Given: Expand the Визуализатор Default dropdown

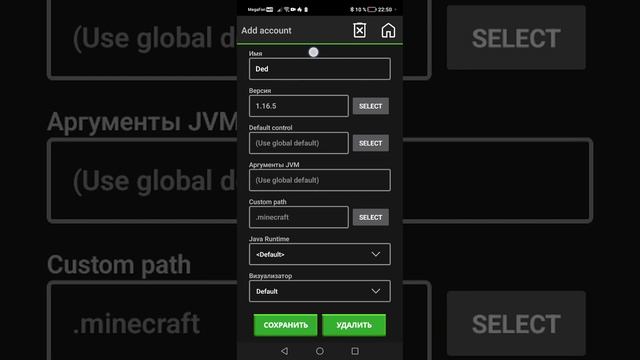Looking at the screenshot, I should pyautogui.click(x=320, y=291).
